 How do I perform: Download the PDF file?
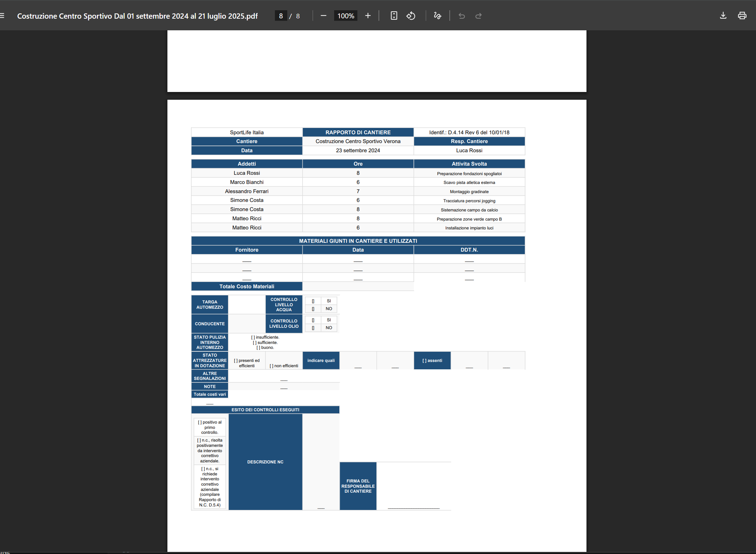pyautogui.click(x=723, y=16)
